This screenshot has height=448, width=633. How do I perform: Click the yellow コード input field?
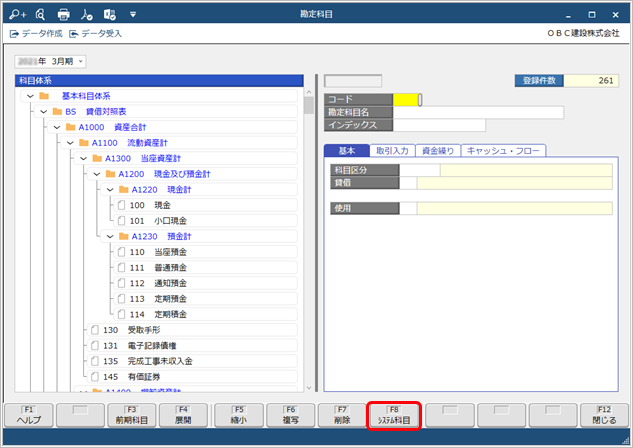point(406,100)
